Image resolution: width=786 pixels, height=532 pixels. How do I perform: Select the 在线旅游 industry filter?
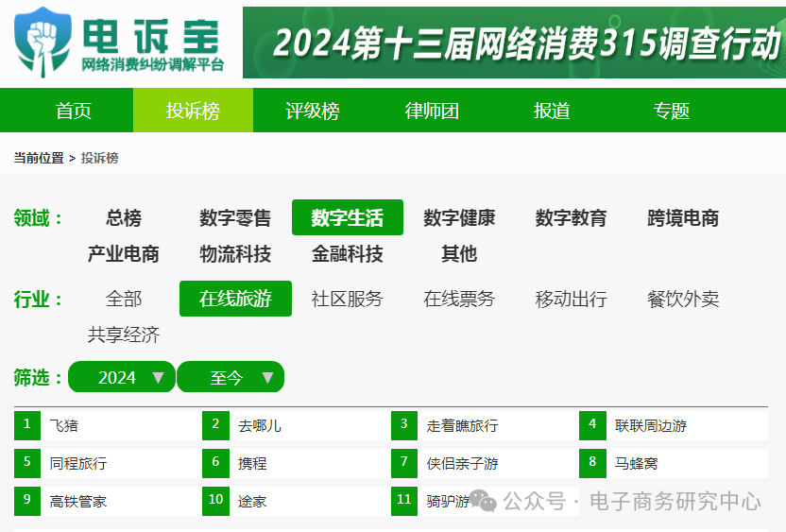[235, 299]
